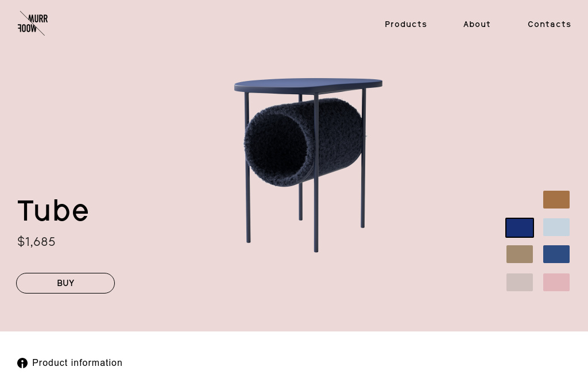Click the BUY button
Image resolution: width=588 pixels, height=386 pixels.
[x=65, y=283]
